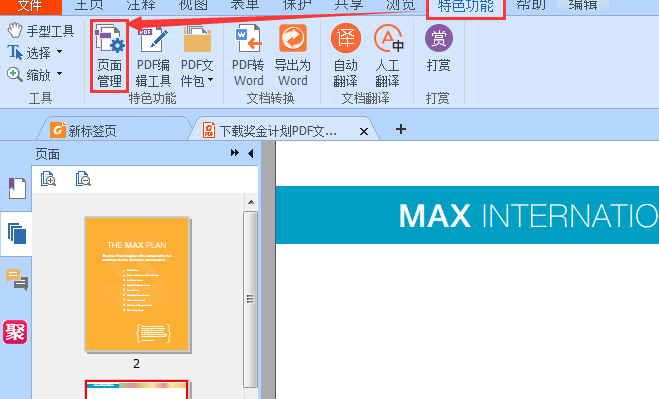Convert PDF to Word (PDF转Word)
This screenshot has height=399, width=659.
click(x=248, y=55)
